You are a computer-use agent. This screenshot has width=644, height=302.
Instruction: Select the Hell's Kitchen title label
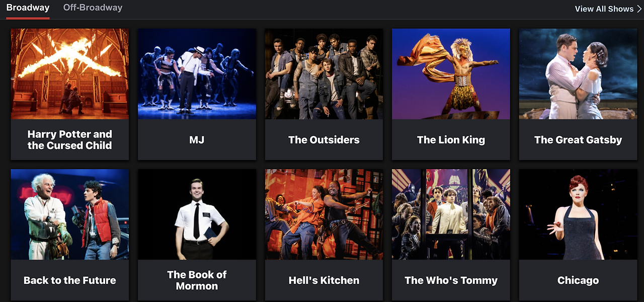(x=324, y=280)
